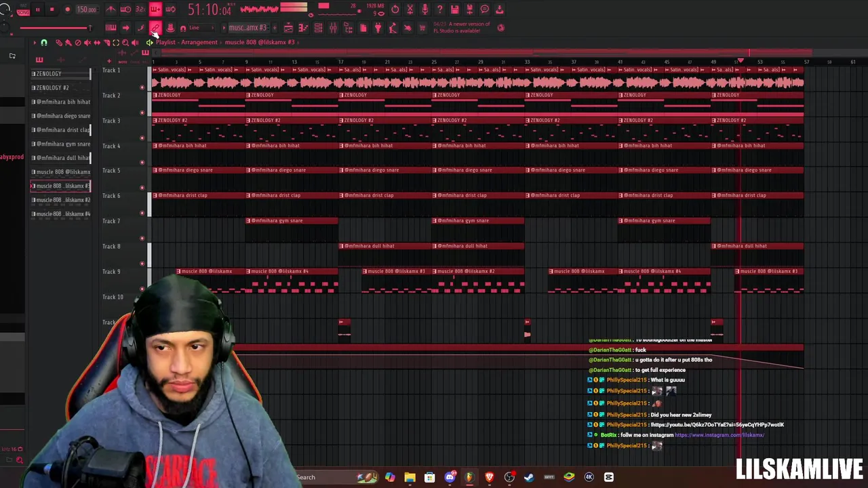Mute Track 4 using its dot
Screen dimensions: 868x488
(142, 163)
